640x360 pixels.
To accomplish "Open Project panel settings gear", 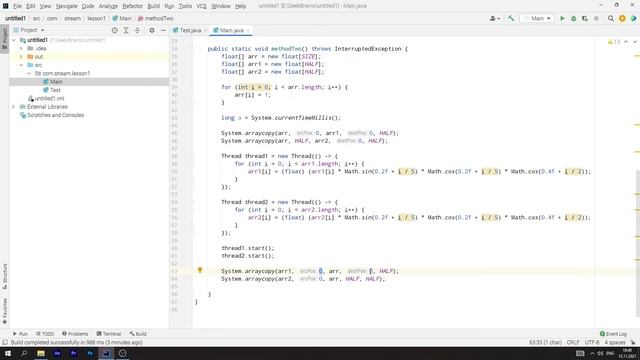I will click(x=152, y=30).
